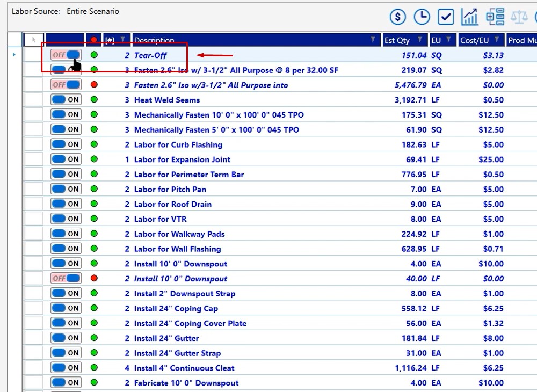Enable the italic Install 10' 0" Downspout row
The height and width of the screenshot is (392, 537).
pyautogui.click(x=66, y=279)
